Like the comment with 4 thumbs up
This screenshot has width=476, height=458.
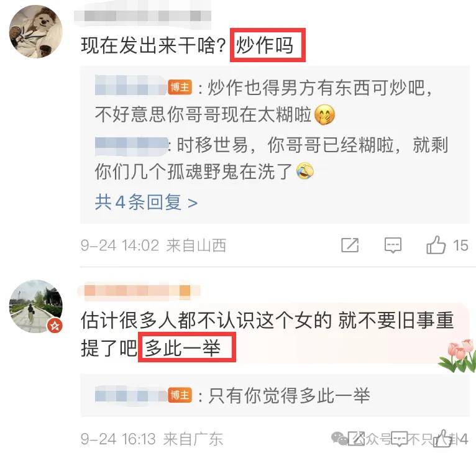point(442,438)
